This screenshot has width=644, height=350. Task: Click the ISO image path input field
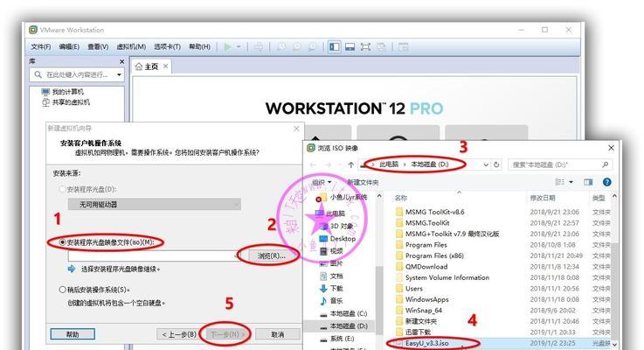point(154,255)
